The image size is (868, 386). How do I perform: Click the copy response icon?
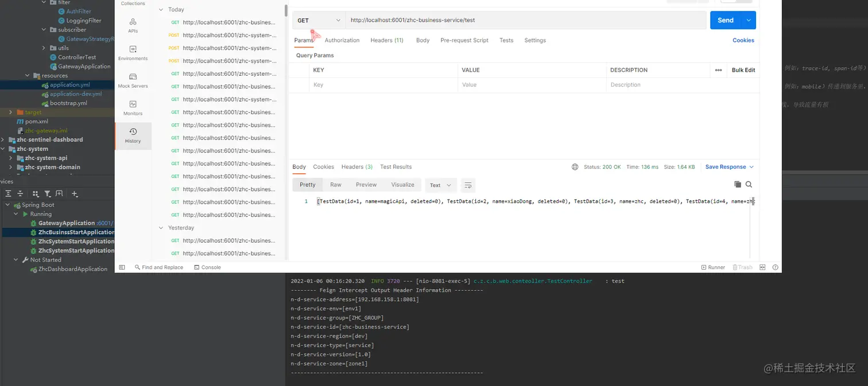point(738,185)
